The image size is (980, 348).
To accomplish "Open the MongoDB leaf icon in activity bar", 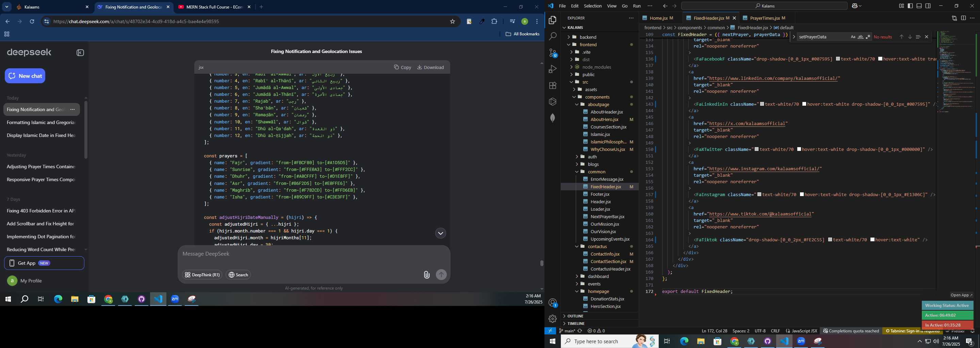I will (552, 118).
